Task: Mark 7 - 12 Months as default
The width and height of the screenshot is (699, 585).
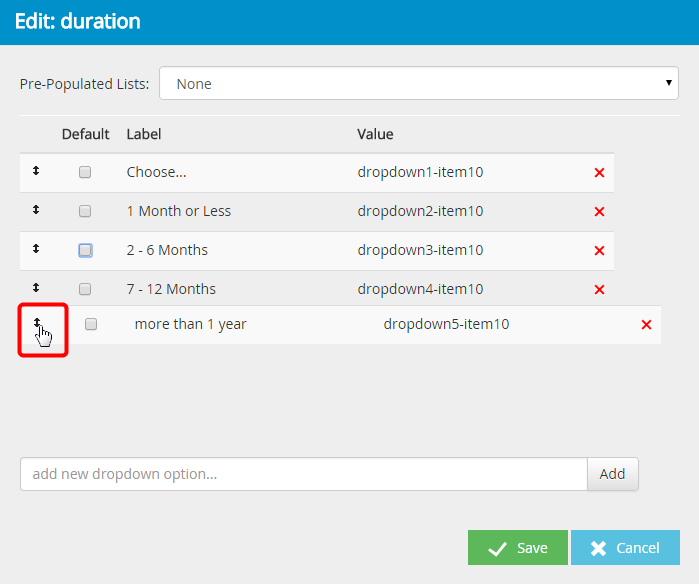Action: coord(85,289)
